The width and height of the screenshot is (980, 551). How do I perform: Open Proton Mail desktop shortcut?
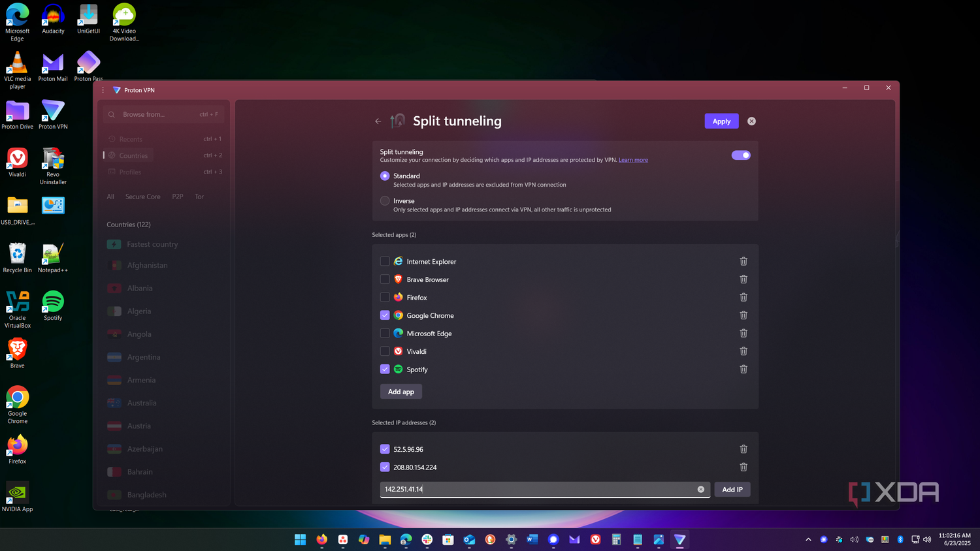coord(53,67)
